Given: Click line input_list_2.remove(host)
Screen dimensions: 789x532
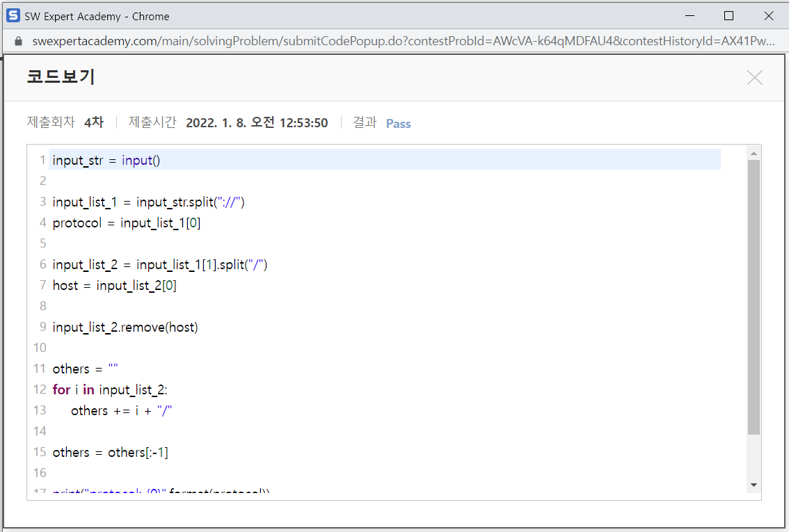Looking at the screenshot, I should [125, 328].
